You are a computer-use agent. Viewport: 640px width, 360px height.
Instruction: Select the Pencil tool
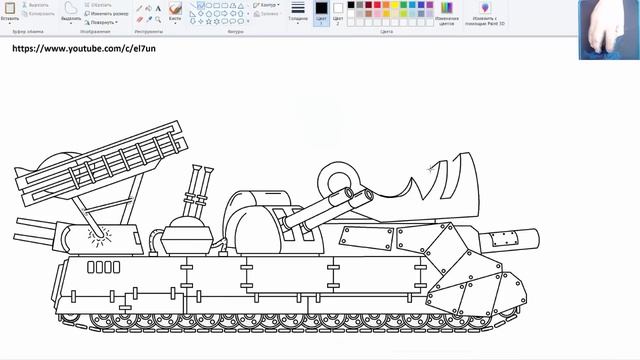(x=140, y=8)
